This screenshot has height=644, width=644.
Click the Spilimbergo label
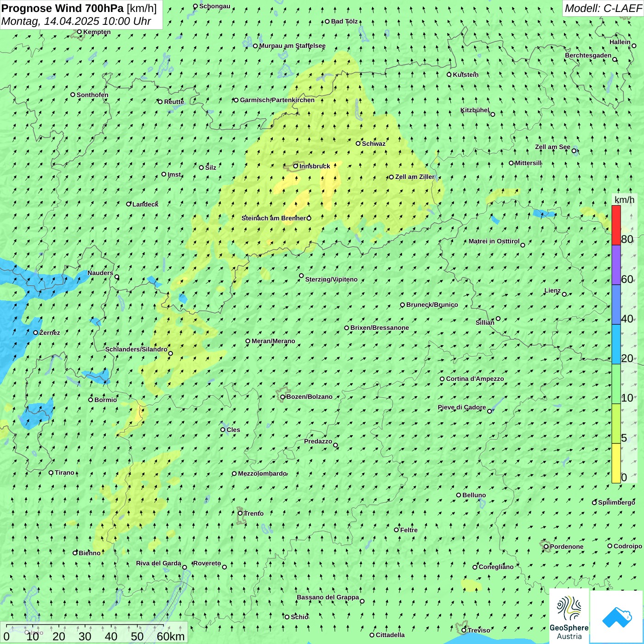click(616, 502)
